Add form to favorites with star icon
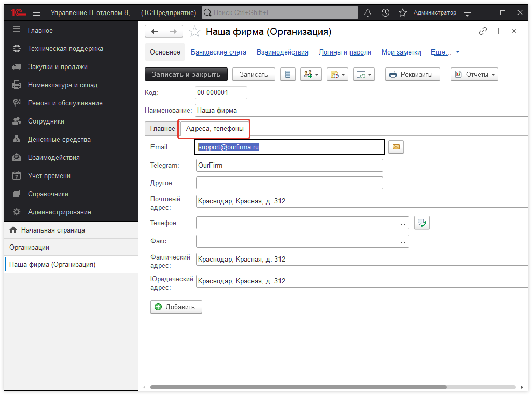This screenshot has width=532, height=395. [194, 32]
